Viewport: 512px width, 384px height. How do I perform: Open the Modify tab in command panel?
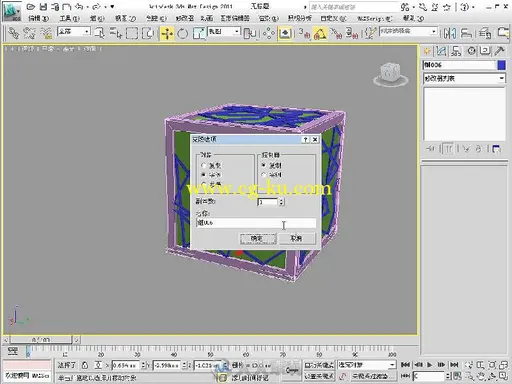441,51
